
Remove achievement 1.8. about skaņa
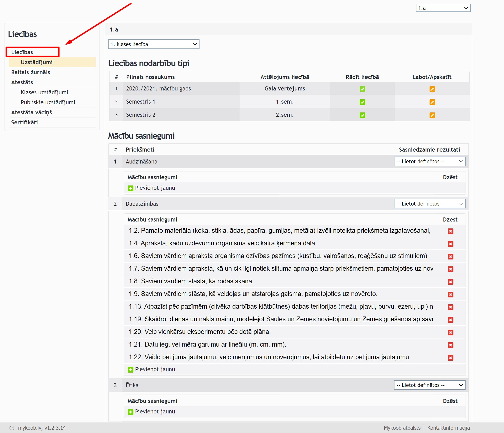click(450, 282)
